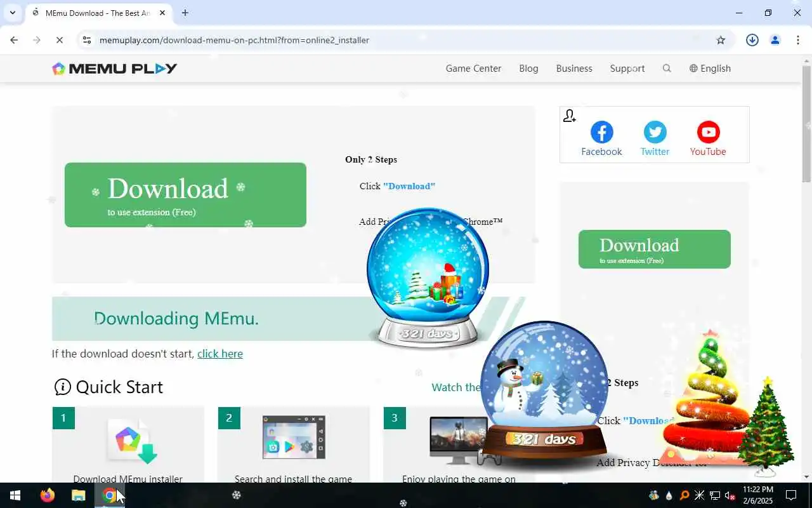Viewport: 812px width, 508px height.
Task: Click the follow-us person icon above social links
Action: [569, 116]
